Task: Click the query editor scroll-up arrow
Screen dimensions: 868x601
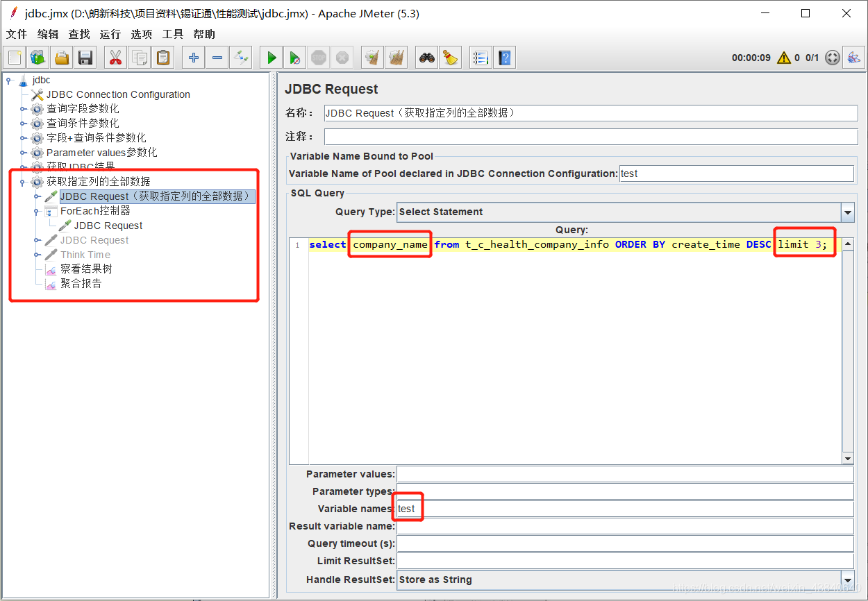Action: coord(848,244)
